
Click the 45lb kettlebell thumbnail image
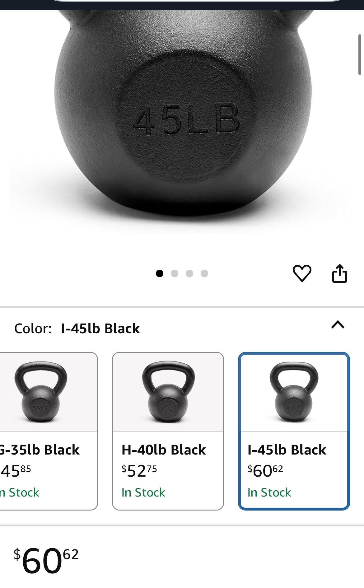[294, 392]
